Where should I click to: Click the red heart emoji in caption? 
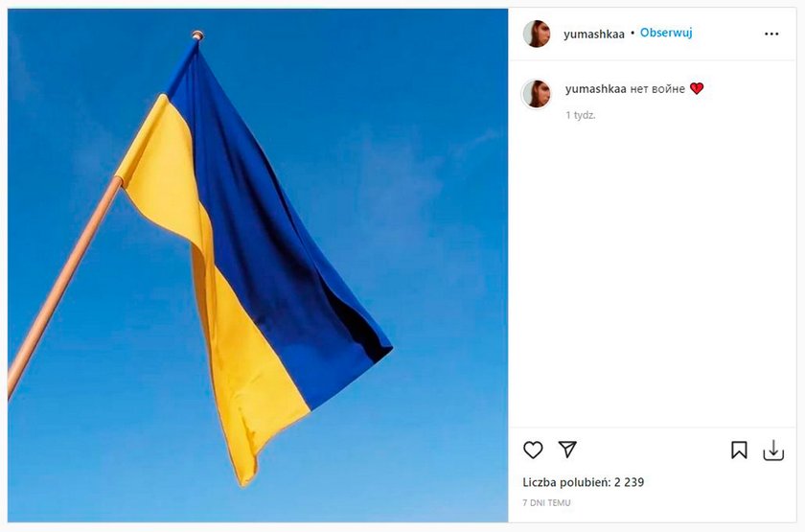697,88
